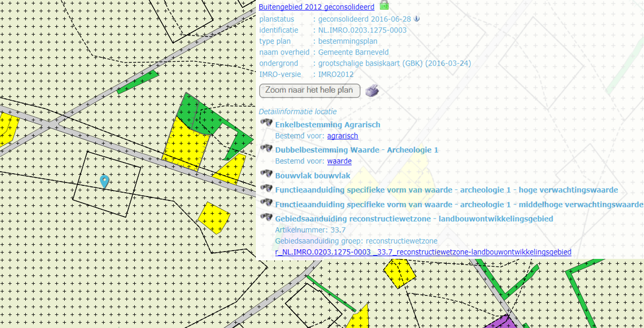This screenshot has height=328, width=644.
Task: Click binoculars icon for Dubbelbestemming Waarde - Archeologie 1
Action: click(266, 148)
